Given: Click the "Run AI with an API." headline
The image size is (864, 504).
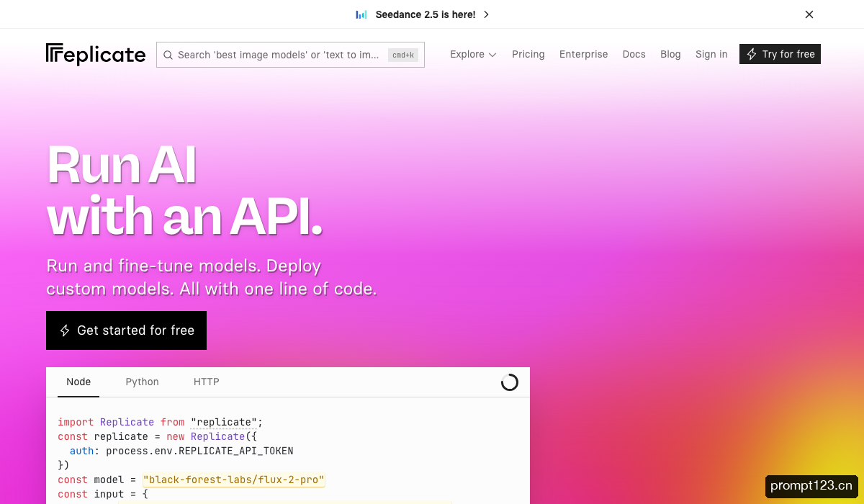Looking at the screenshot, I should click(x=184, y=191).
